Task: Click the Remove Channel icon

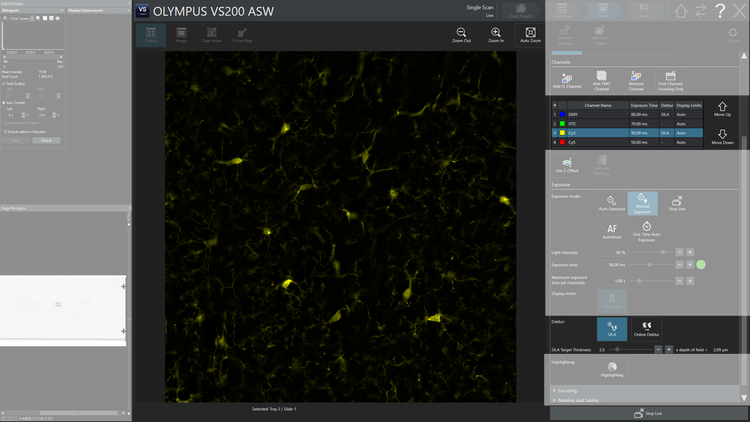Action: click(x=635, y=78)
